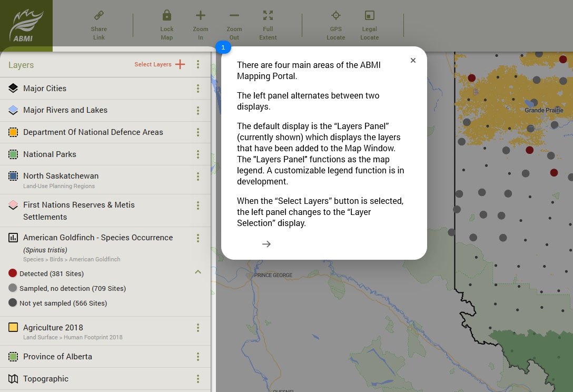Click the Major Rivers and Lakes layer icon
The width and height of the screenshot is (573, 392).
(x=13, y=110)
